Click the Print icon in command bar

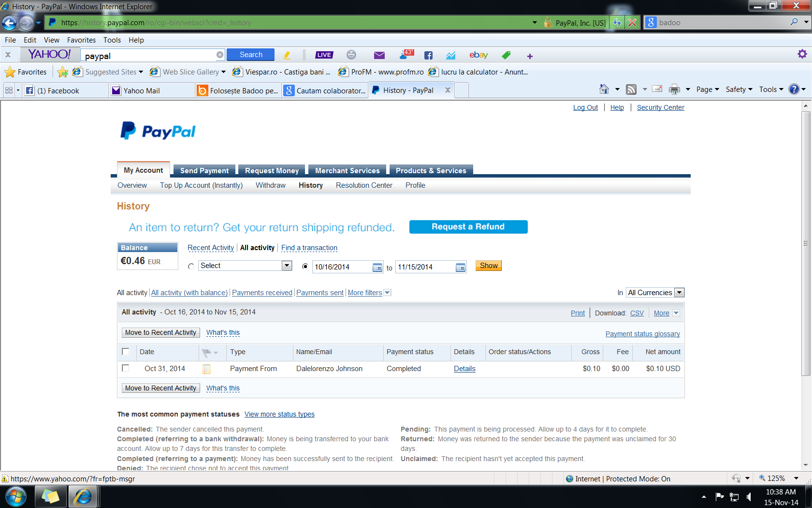(x=674, y=90)
